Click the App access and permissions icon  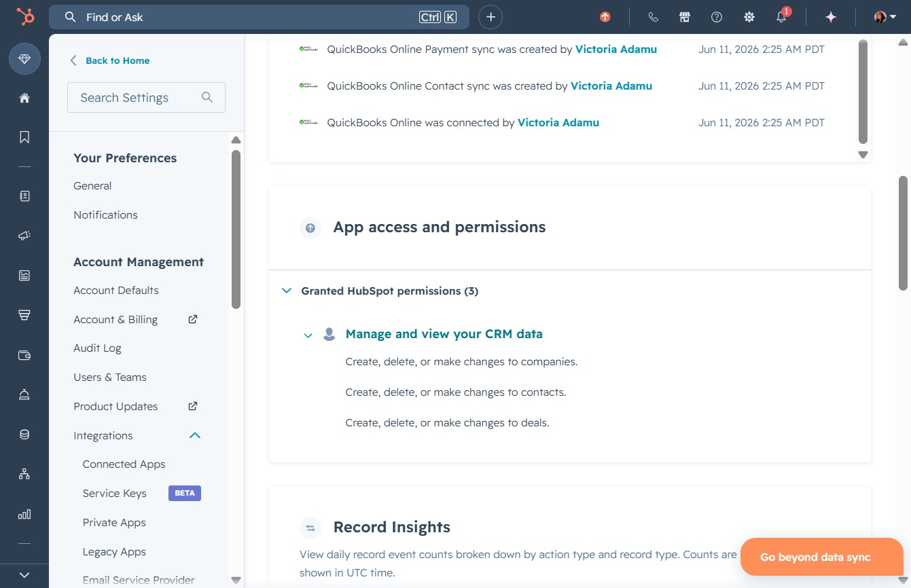310,228
